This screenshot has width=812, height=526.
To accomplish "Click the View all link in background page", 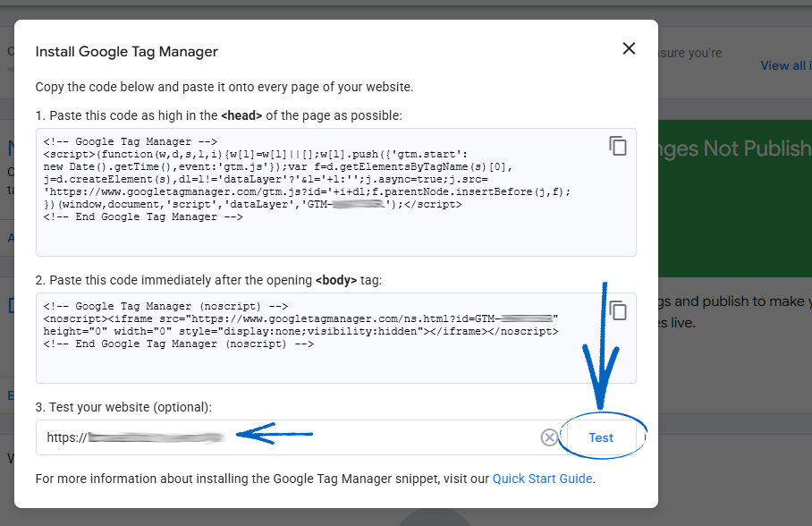I will pyautogui.click(x=785, y=66).
